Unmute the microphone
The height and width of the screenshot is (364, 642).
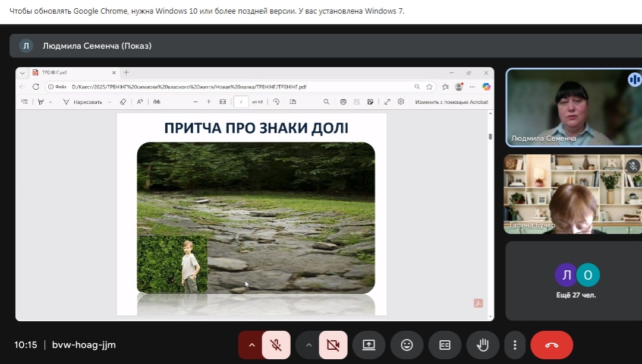coord(276,344)
